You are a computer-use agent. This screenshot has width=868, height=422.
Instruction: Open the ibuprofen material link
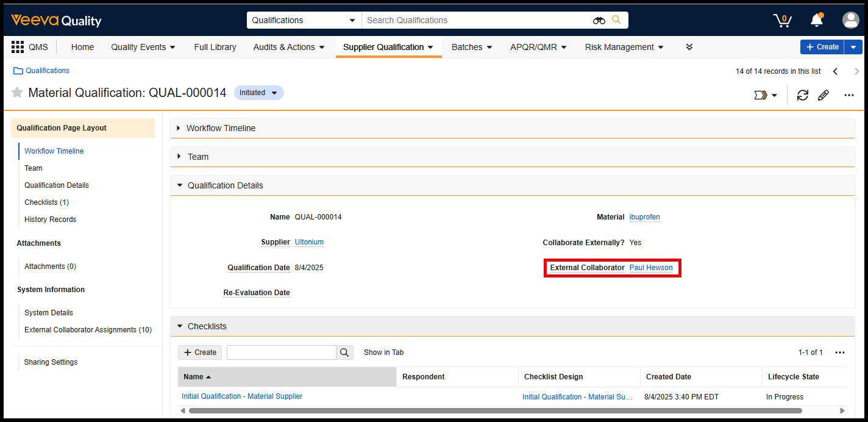644,217
